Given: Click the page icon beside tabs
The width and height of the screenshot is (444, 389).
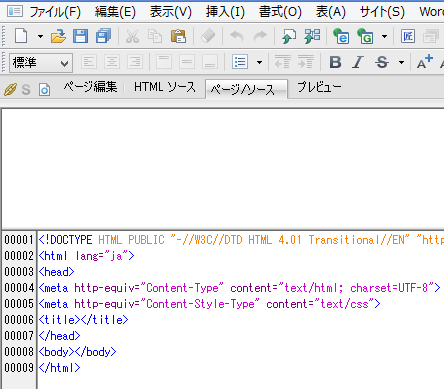Looking at the screenshot, I should coord(44,90).
